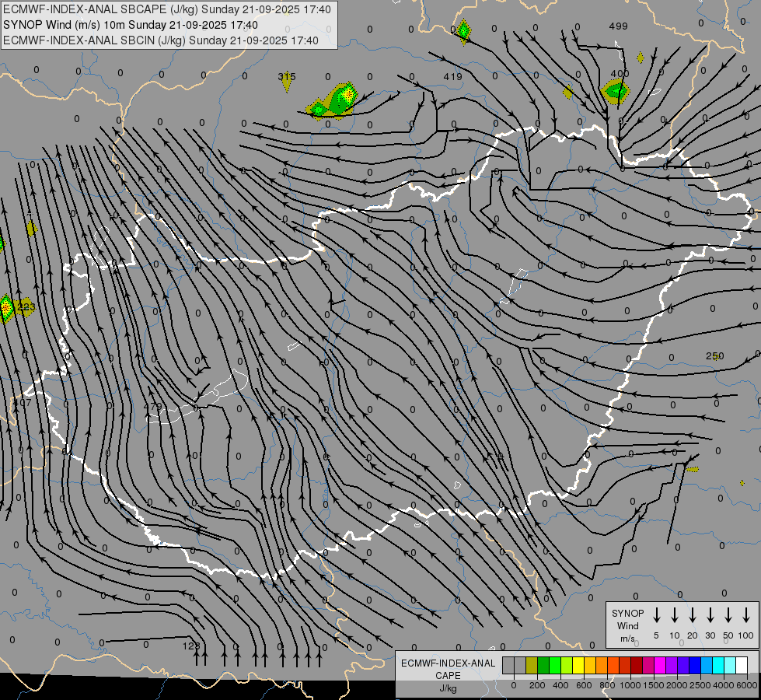The height and width of the screenshot is (700, 761).
Task: Click the 1000 tick label on CAPE scale
Action: [630, 685]
